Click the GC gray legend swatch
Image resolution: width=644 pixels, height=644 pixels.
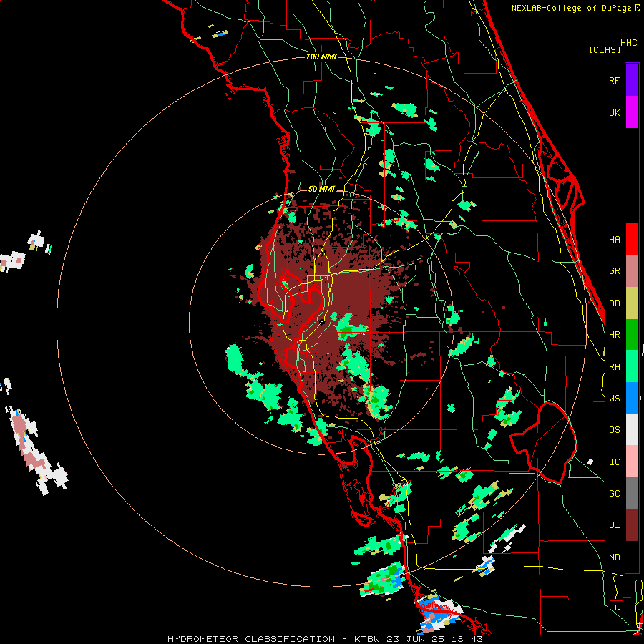[x=632, y=493]
